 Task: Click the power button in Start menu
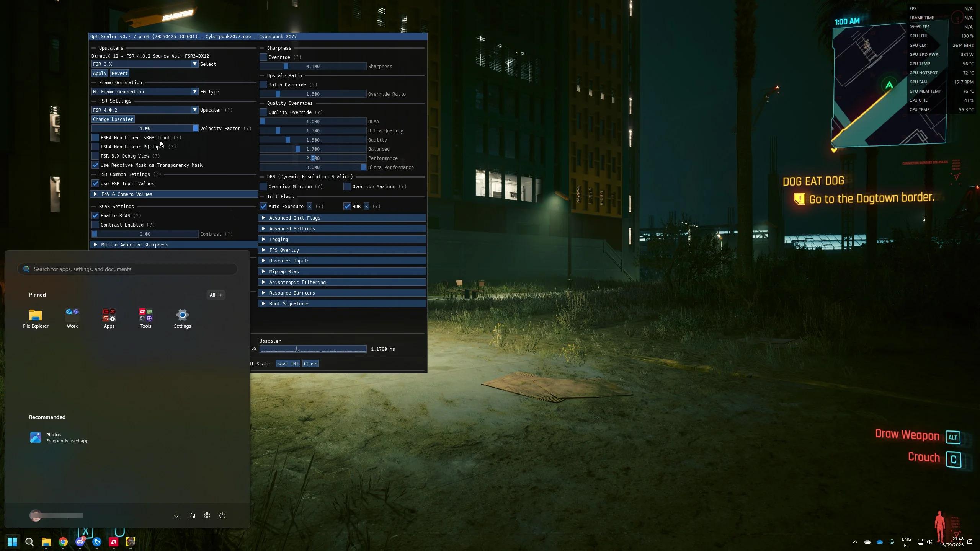pyautogui.click(x=222, y=515)
